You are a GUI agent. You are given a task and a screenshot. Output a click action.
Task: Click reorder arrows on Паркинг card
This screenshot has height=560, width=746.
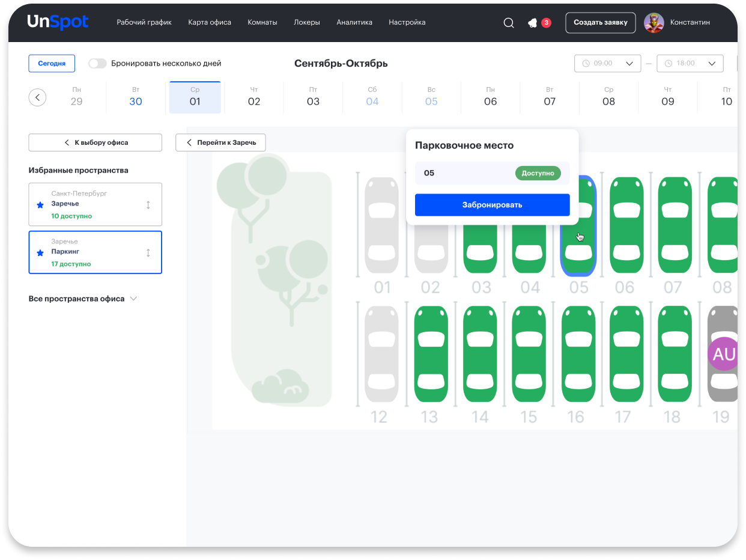point(148,252)
